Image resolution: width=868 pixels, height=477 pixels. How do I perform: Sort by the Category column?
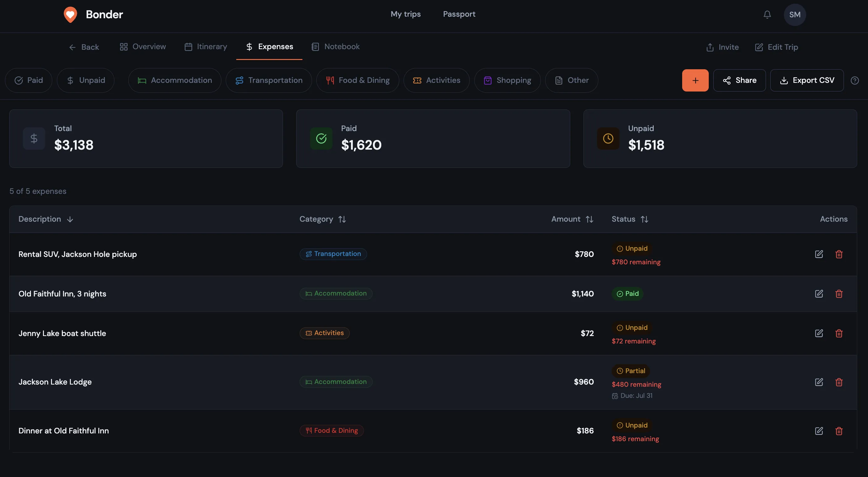[x=323, y=219]
